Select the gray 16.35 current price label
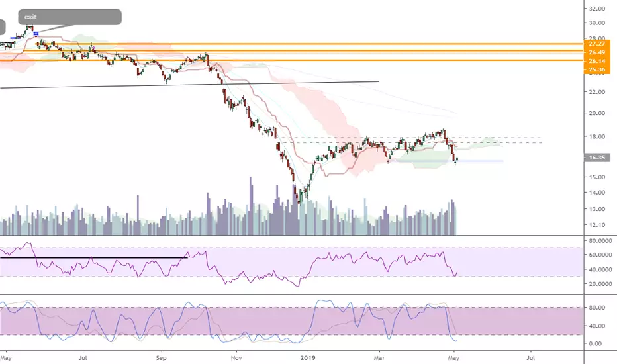Image resolution: width=617 pixels, height=364 pixels. tap(596, 158)
